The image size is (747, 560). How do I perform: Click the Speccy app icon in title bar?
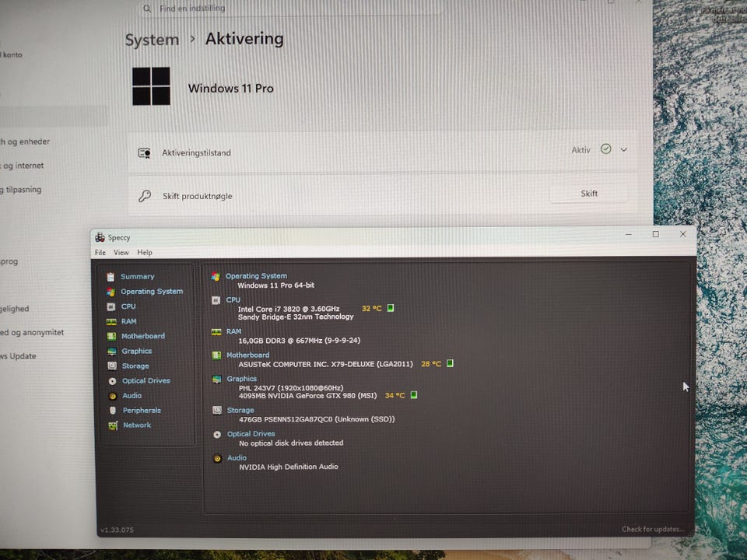100,237
